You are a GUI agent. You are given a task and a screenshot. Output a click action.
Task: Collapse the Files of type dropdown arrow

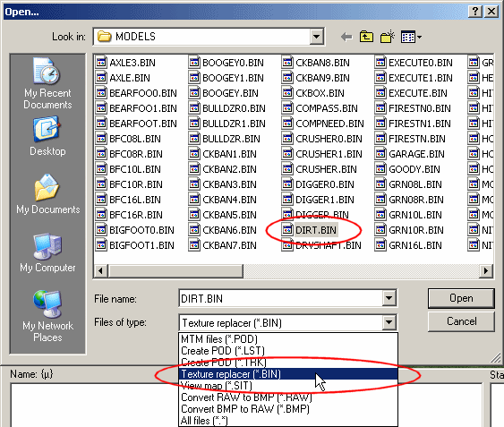pyautogui.click(x=389, y=322)
